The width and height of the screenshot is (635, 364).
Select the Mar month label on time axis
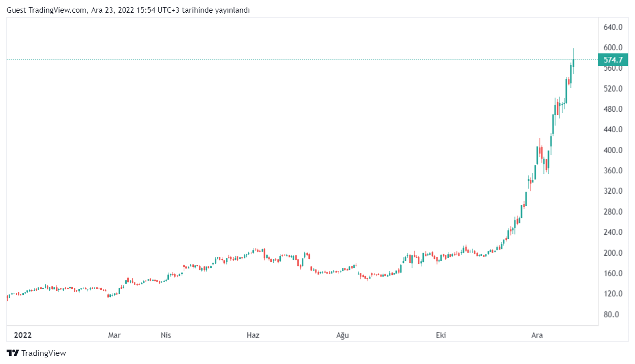(114, 335)
